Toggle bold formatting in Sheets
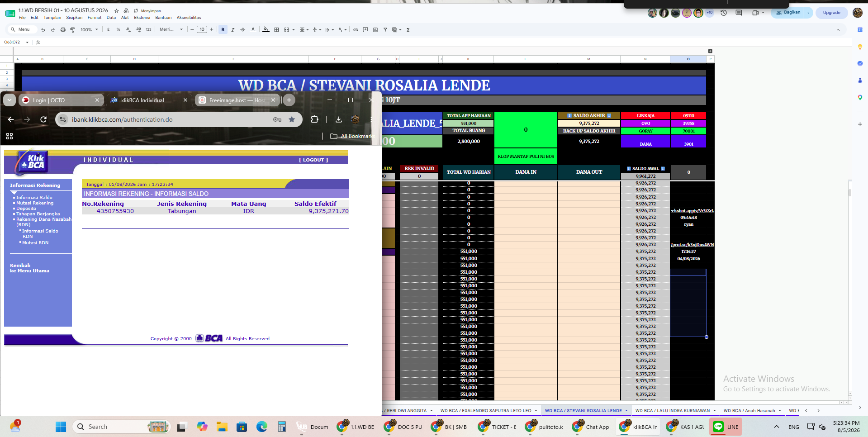 click(223, 30)
